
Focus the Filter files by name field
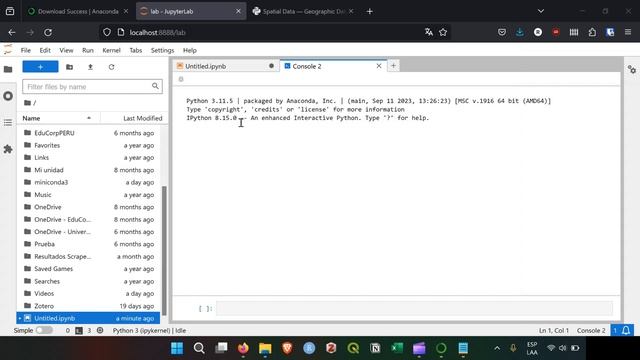[92, 87]
